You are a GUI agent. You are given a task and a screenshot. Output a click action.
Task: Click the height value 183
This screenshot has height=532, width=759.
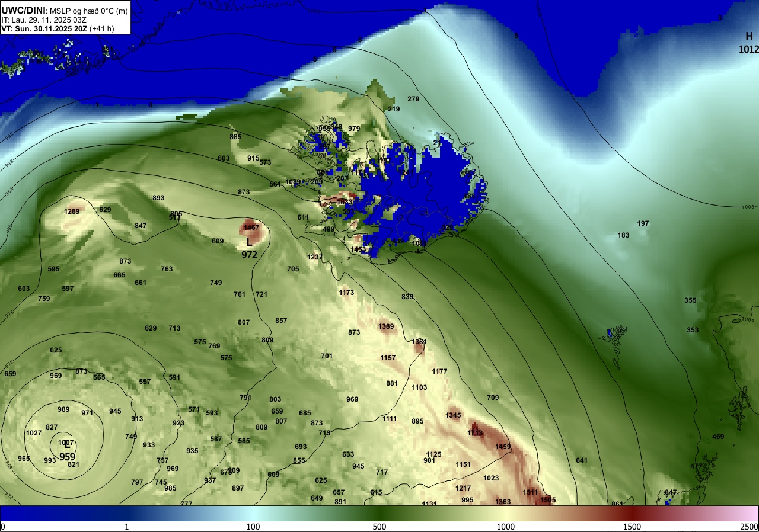click(x=623, y=235)
